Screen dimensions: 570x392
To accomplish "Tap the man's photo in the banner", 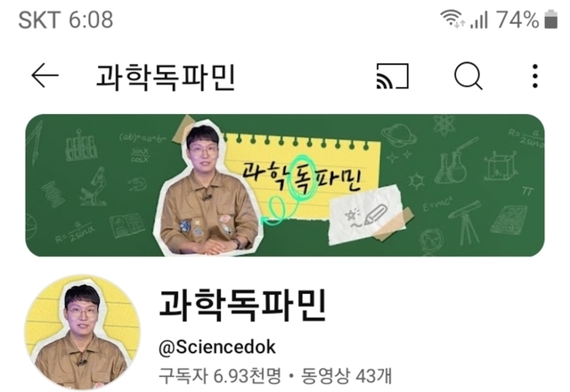I will click(208, 189).
